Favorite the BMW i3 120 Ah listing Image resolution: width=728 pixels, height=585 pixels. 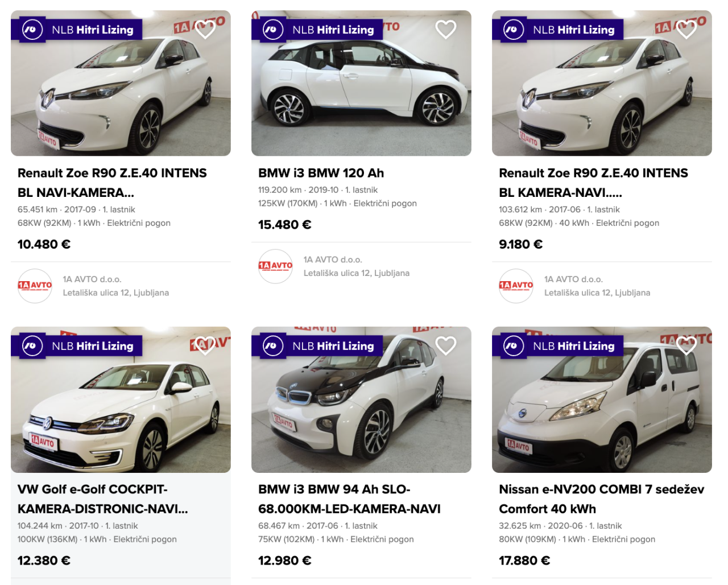click(445, 29)
